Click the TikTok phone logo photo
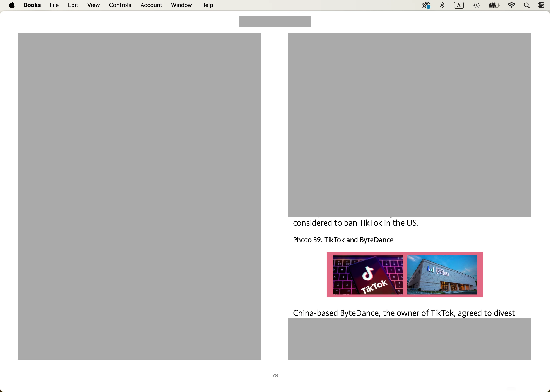550x392 pixels. 367,275
